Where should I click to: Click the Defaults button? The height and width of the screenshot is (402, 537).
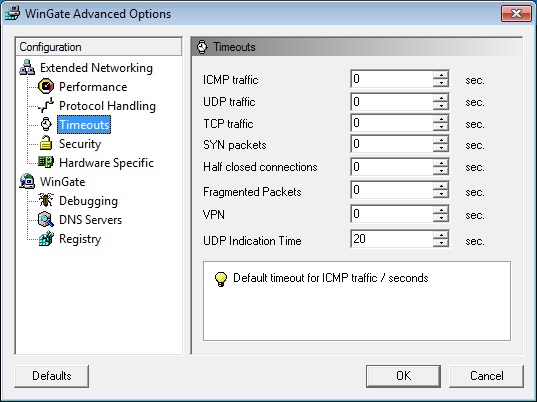click(52, 376)
